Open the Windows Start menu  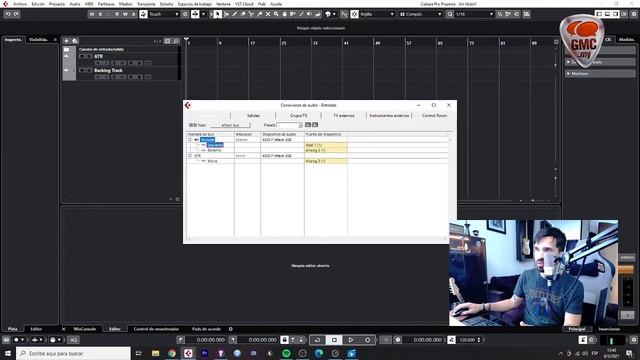8,353
